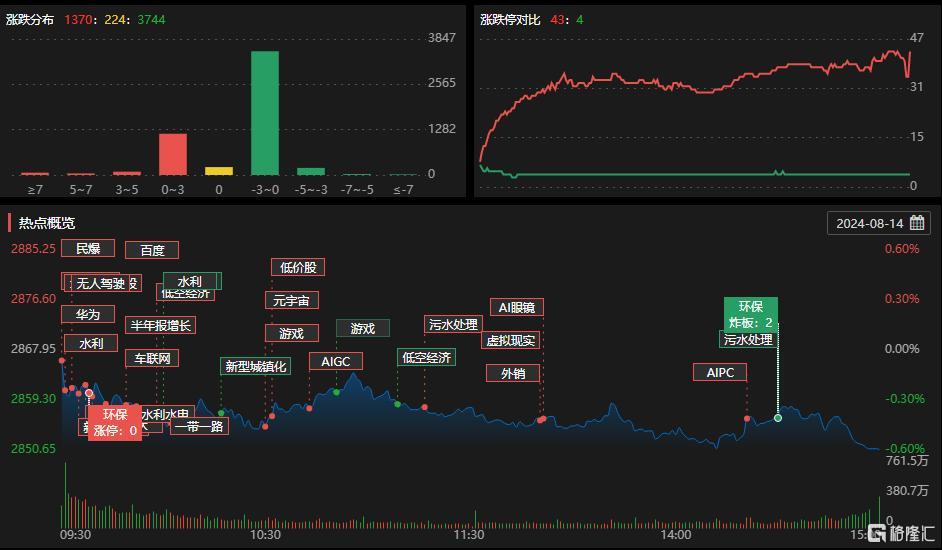Select the green 环保 炸板 marker label

tap(751, 314)
